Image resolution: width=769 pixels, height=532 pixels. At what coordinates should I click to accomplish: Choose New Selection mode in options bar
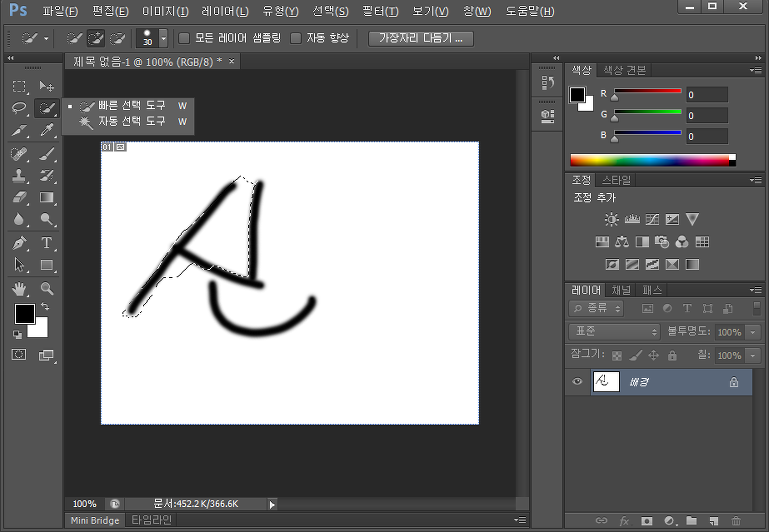[x=74, y=38]
